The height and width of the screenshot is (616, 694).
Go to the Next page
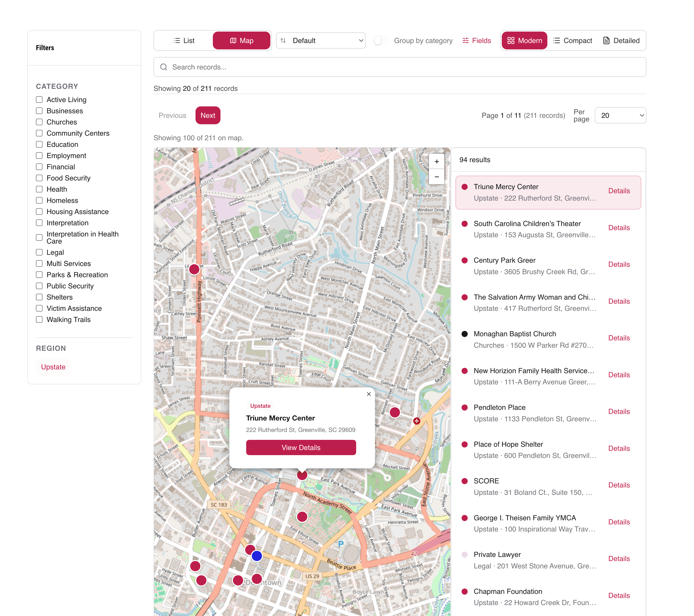208,115
